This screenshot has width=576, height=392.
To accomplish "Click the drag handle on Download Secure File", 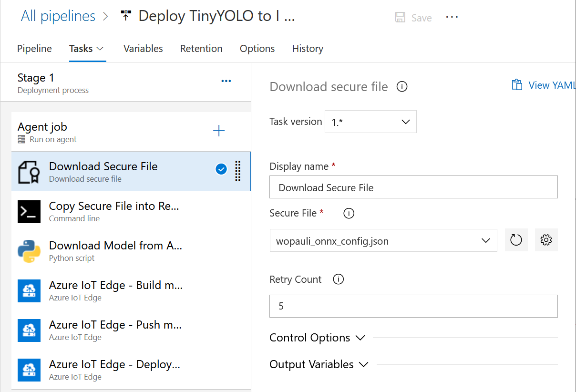I will pyautogui.click(x=238, y=171).
